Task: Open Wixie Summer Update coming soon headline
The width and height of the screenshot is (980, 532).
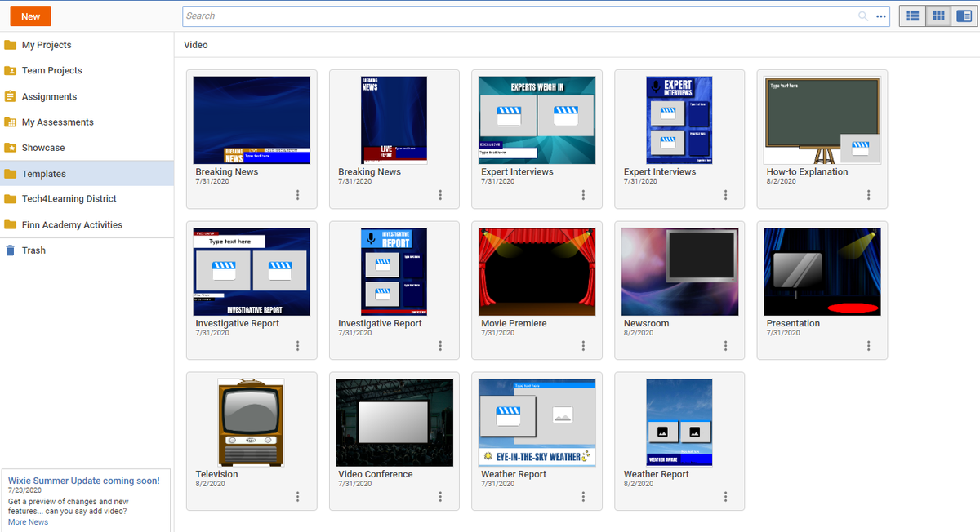Action: coord(84,481)
